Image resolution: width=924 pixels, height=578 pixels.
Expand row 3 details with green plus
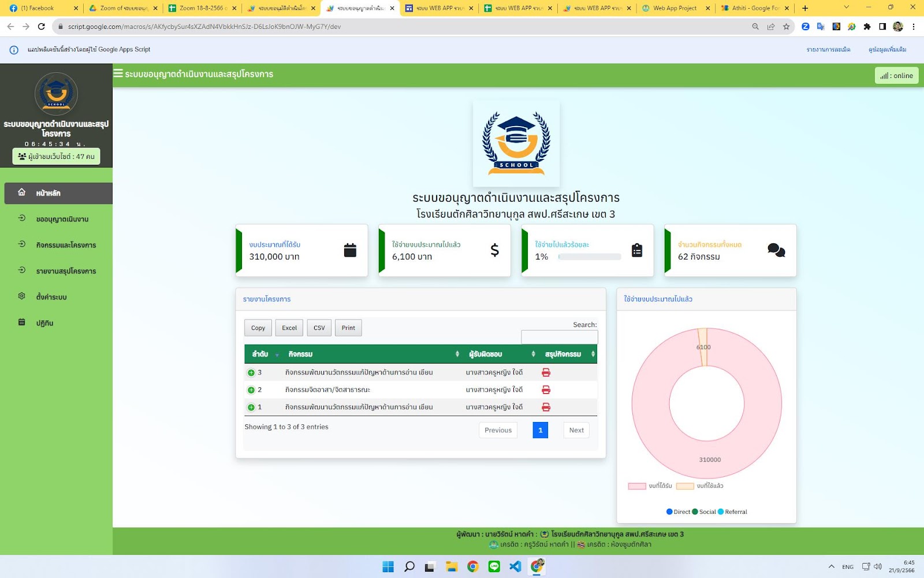(x=251, y=373)
